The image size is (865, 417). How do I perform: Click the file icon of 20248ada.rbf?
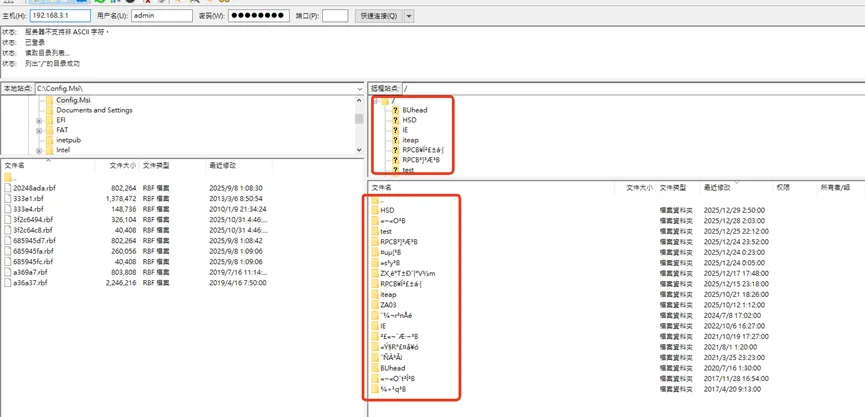coord(7,188)
